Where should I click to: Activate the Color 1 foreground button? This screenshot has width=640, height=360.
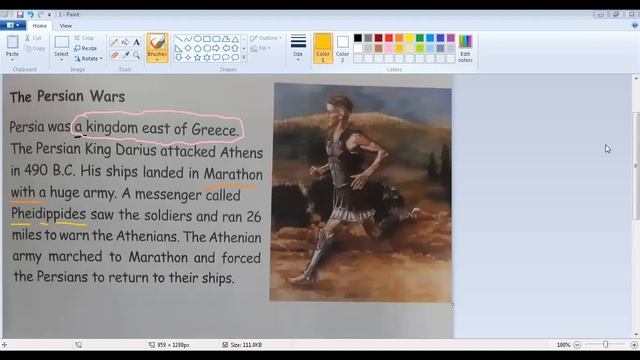coord(323,48)
